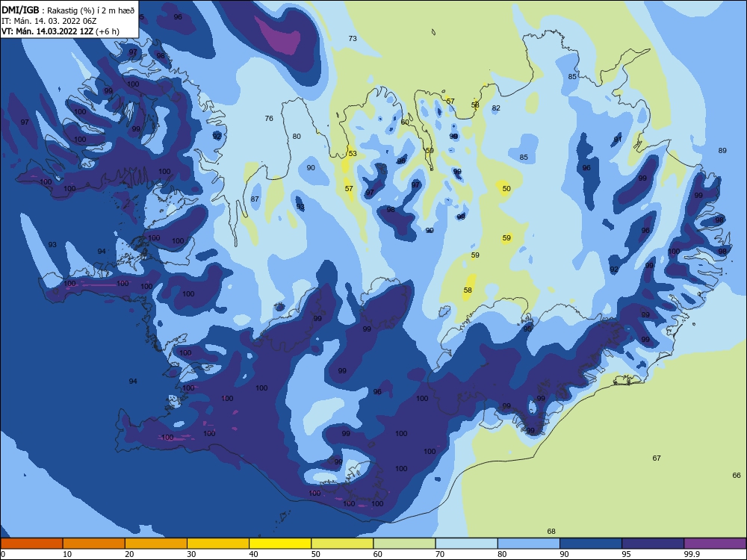
Task: Click the dark indigo 95–99.9 legend swatch
Action: 653,544
